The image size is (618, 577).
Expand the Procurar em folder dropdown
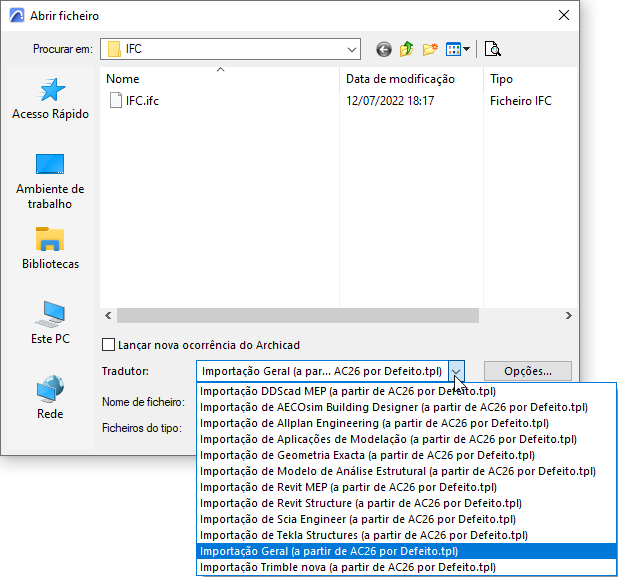pyautogui.click(x=352, y=49)
